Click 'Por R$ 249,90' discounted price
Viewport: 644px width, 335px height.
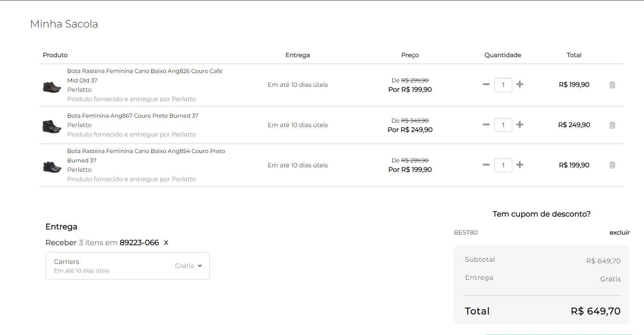[410, 130]
